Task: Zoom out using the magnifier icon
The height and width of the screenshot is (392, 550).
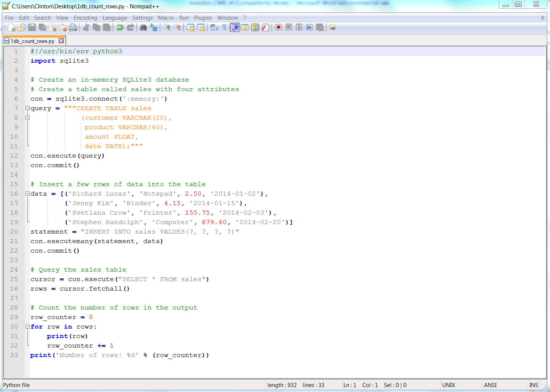Action: click(x=177, y=27)
